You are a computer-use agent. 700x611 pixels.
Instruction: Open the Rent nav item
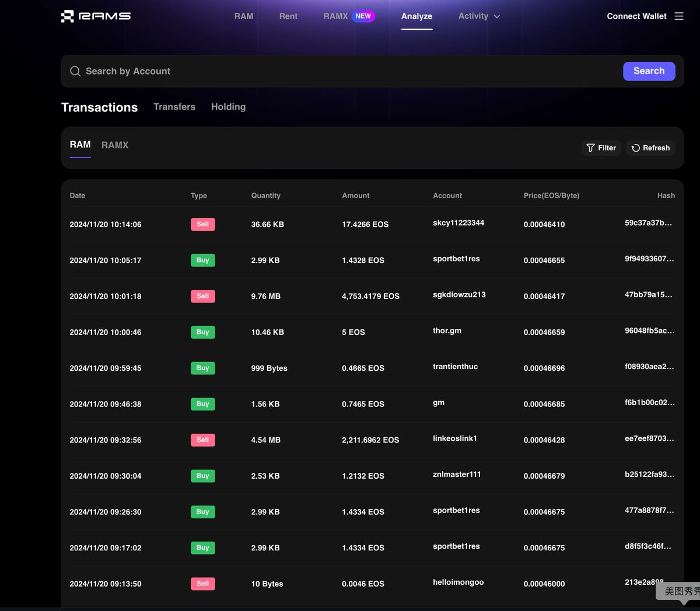pyautogui.click(x=288, y=16)
